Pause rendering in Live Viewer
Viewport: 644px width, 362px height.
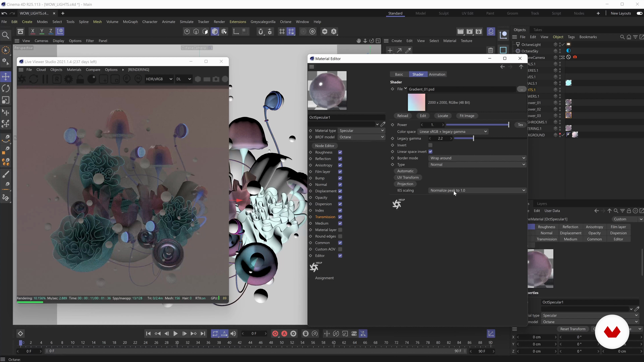click(45, 79)
